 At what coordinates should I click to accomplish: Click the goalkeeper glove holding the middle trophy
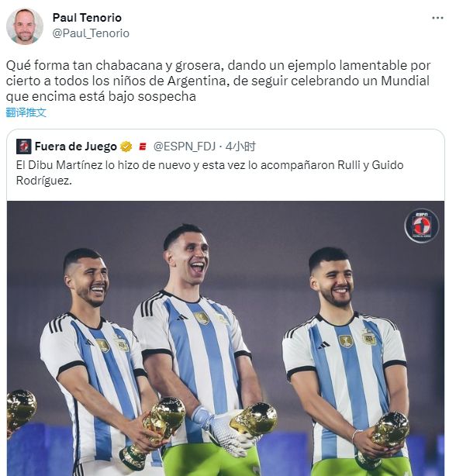pos(223,431)
